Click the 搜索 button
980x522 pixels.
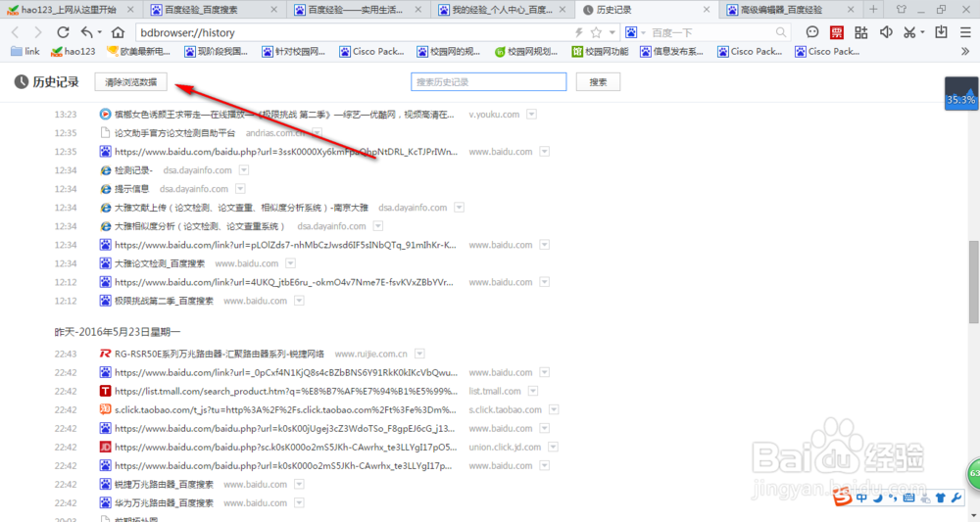click(x=598, y=82)
